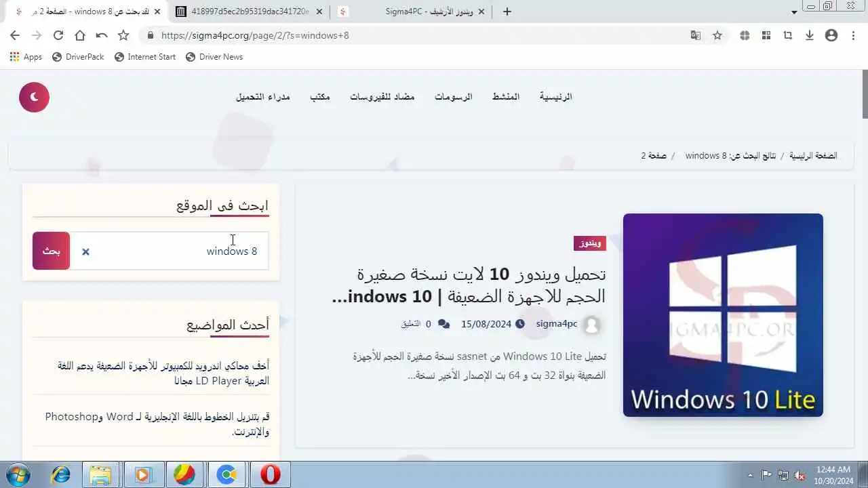The image size is (868, 488).
Task: Click the taskbar clock showing 12:44 AM
Action: (x=834, y=475)
